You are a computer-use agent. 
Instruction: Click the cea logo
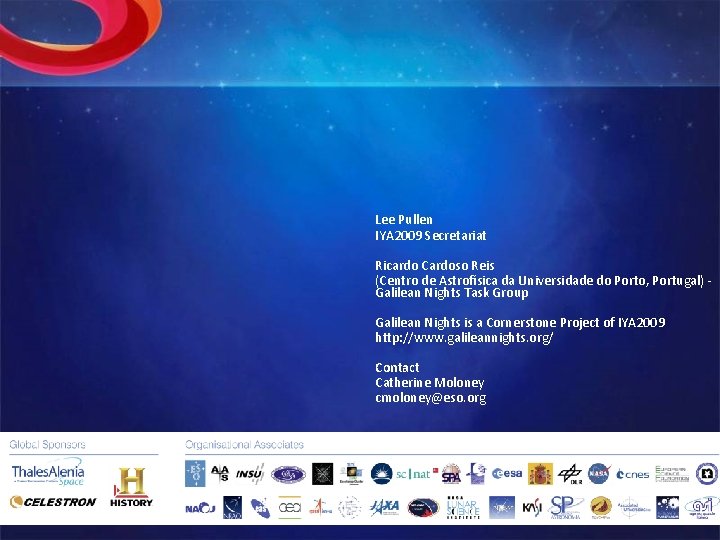pos(290,507)
